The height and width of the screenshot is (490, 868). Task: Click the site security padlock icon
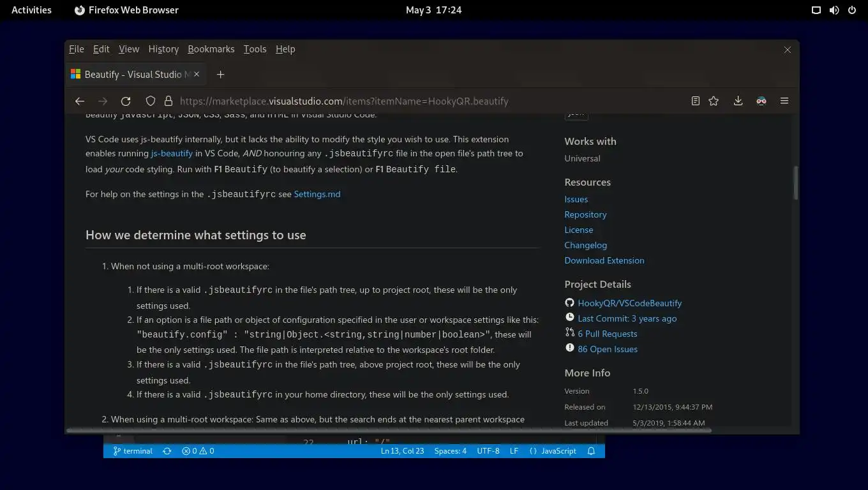168,101
